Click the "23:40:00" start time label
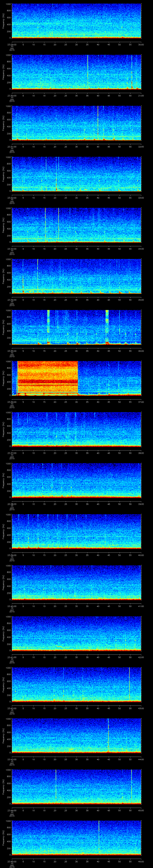Viewport: 153px width, 868px height. (12, 606)
